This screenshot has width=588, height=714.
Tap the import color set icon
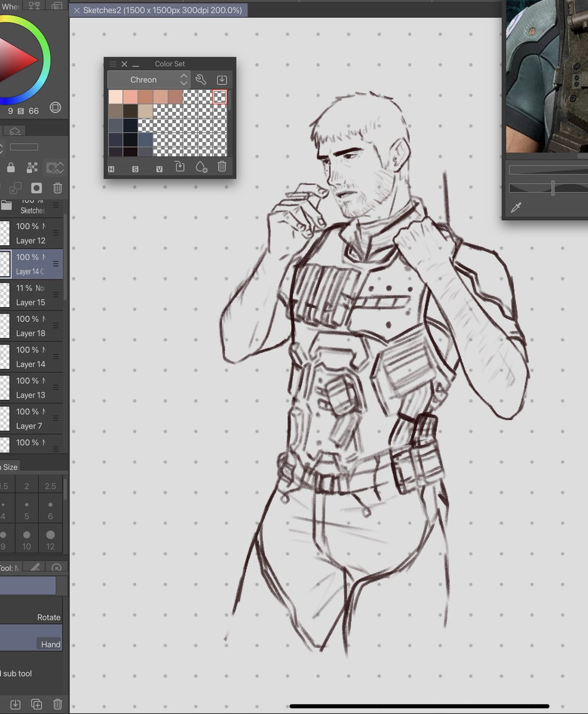pyautogui.click(x=221, y=79)
